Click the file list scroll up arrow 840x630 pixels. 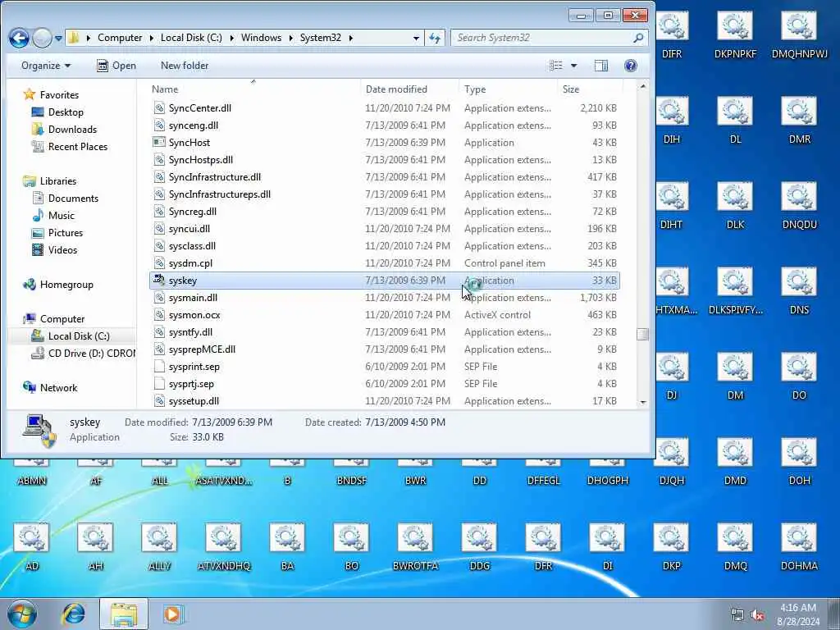point(642,85)
